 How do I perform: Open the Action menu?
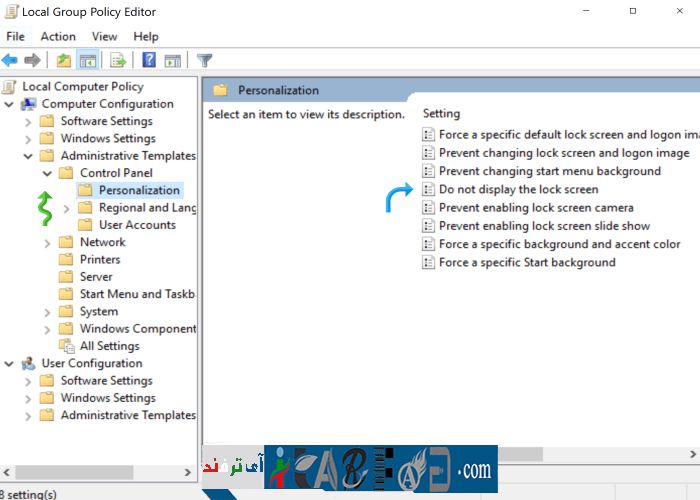(x=58, y=36)
